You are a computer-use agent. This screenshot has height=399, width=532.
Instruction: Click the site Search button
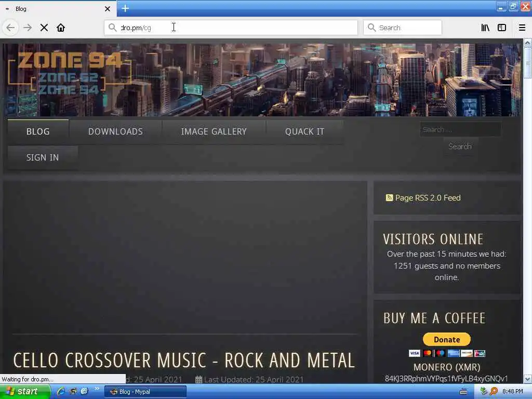(460, 147)
